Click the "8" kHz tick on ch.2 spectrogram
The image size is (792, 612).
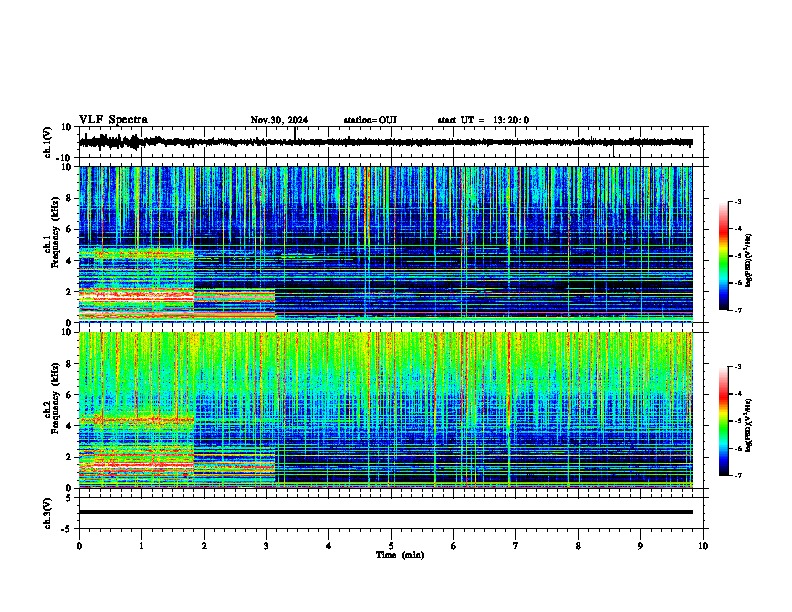(69, 364)
